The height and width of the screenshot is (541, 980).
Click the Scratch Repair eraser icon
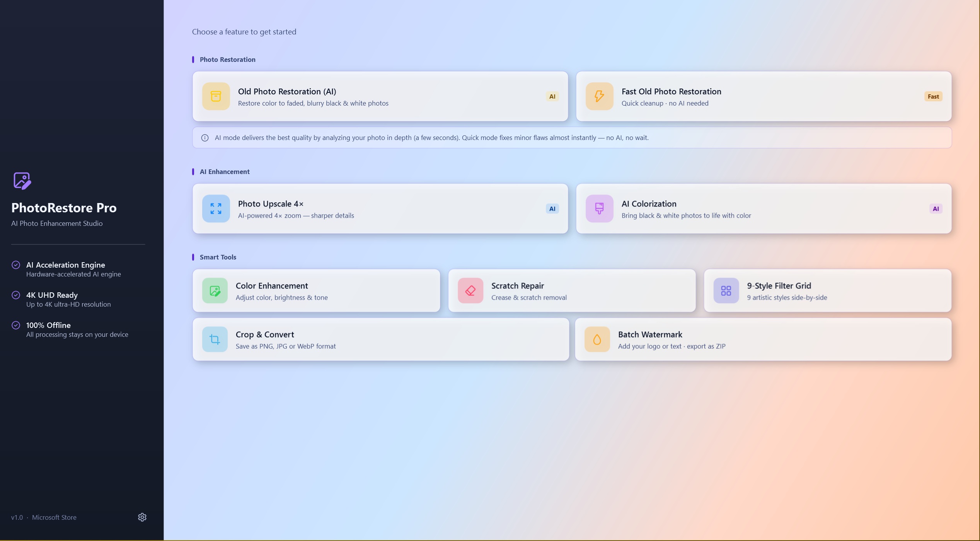470,290
